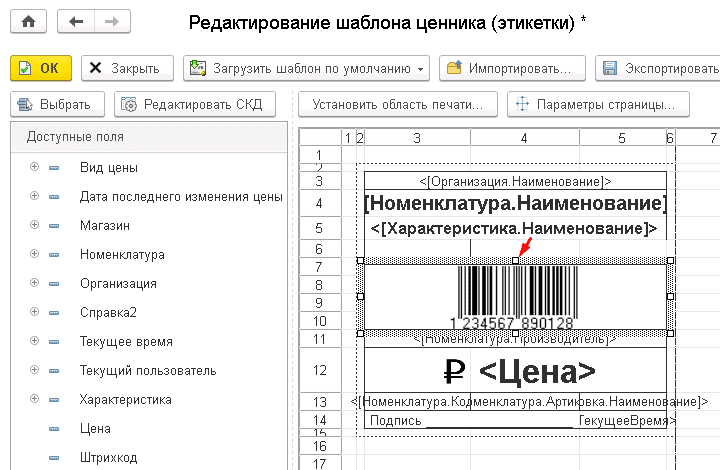720x470 pixels.
Task: Expand the Характеристика field node
Action: point(34,399)
